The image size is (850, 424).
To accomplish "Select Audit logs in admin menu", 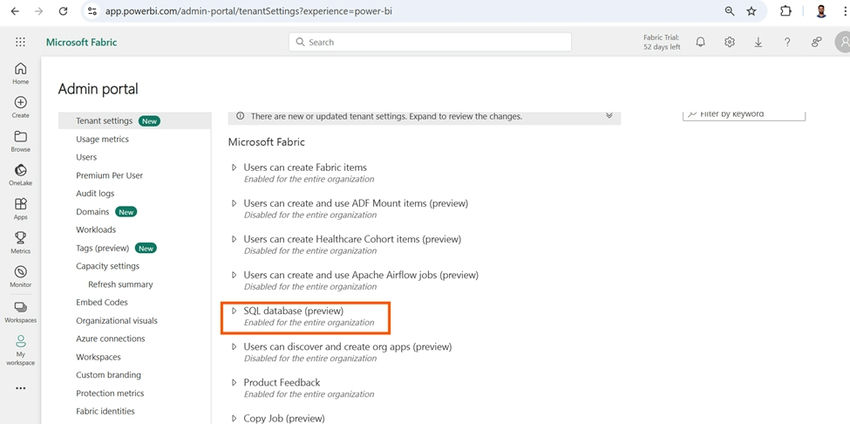I will click(x=95, y=194).
